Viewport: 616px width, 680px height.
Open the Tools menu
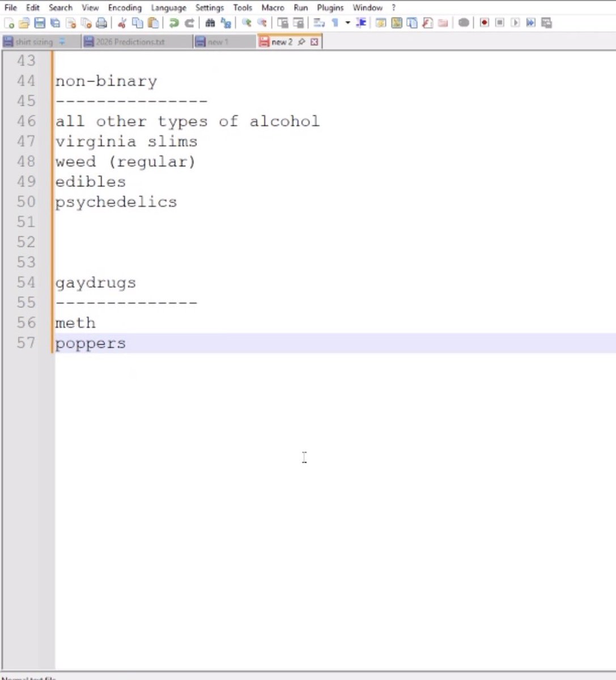(243, 8)
